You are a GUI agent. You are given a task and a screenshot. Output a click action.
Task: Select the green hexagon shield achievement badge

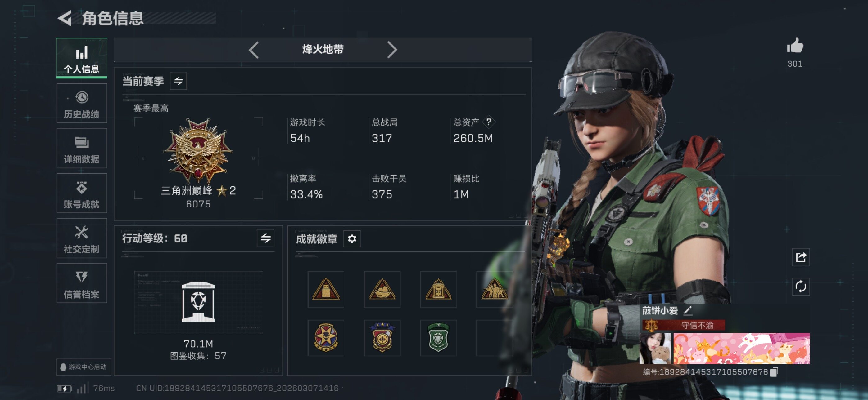tap(438, 338)
